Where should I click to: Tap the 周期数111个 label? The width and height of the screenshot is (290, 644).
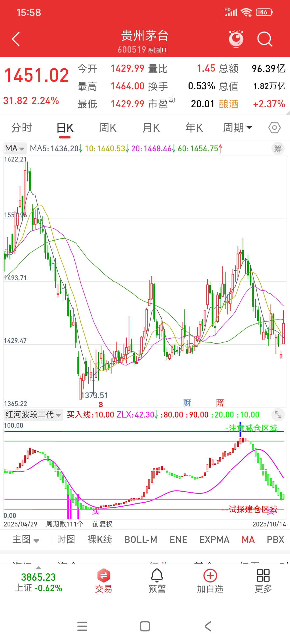pos(65,524)
